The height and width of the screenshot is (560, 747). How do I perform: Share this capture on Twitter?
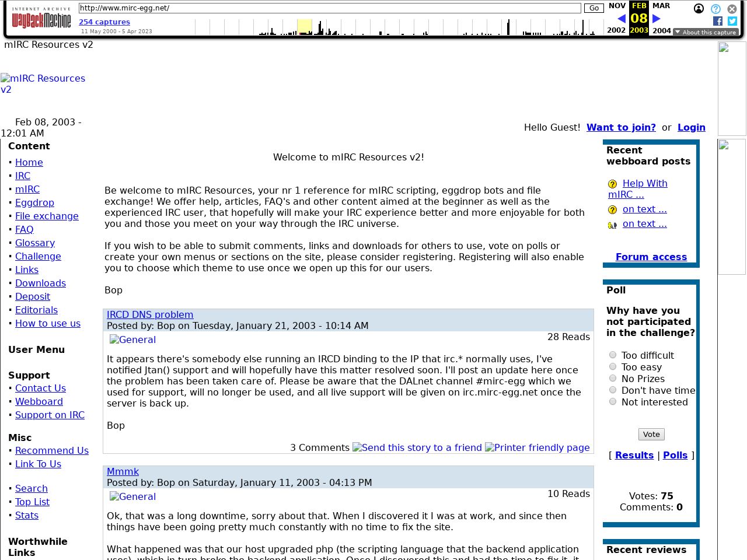732,21
